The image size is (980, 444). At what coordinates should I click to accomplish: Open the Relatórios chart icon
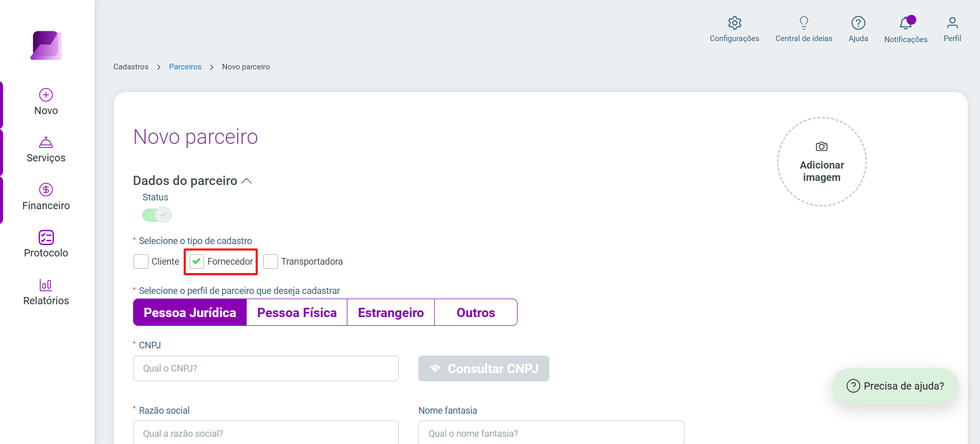(x=46, y=285)
